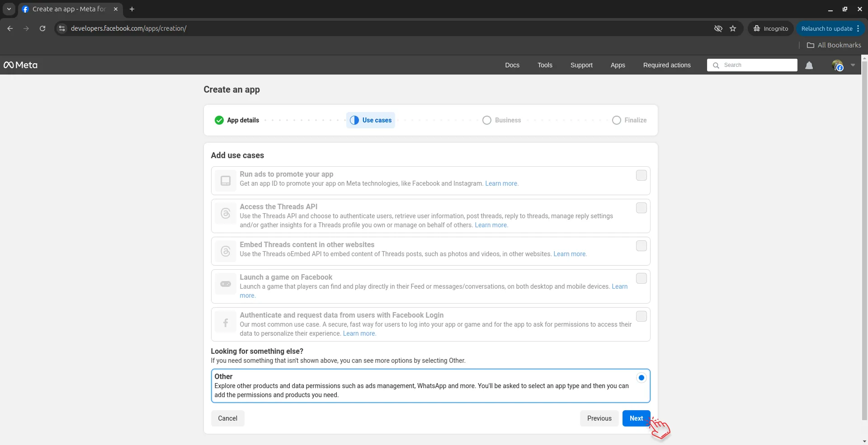Screen dimensions: 868x445
Task: Select the Run ads to promote your app use case
Action: coord(641,175)
